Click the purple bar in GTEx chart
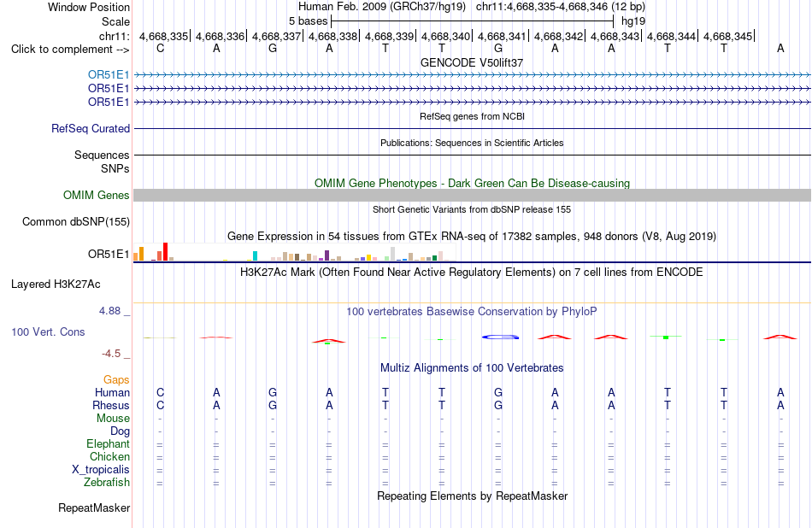The height and width of the screenshot is (528, 812). coord(327,255)
